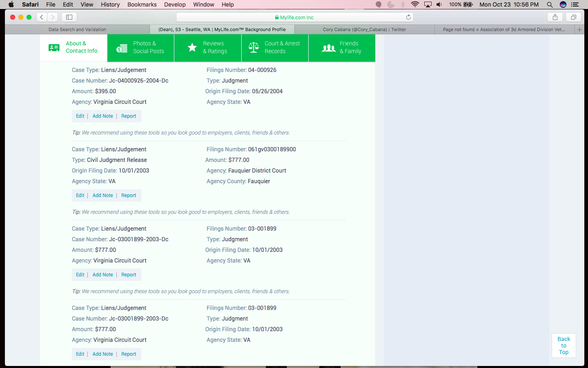588x368 pixels.
Task: Reload the page with the refresh icon
Action: pos(408,17)
